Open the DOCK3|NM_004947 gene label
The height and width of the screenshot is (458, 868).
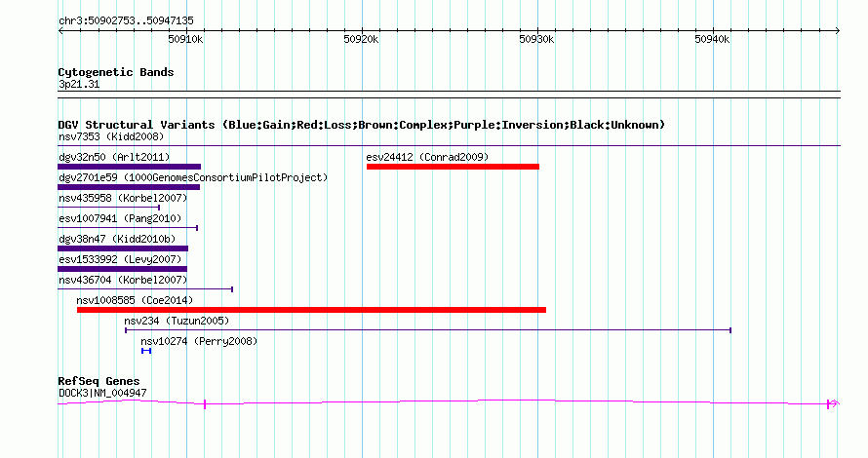point(102,394)
